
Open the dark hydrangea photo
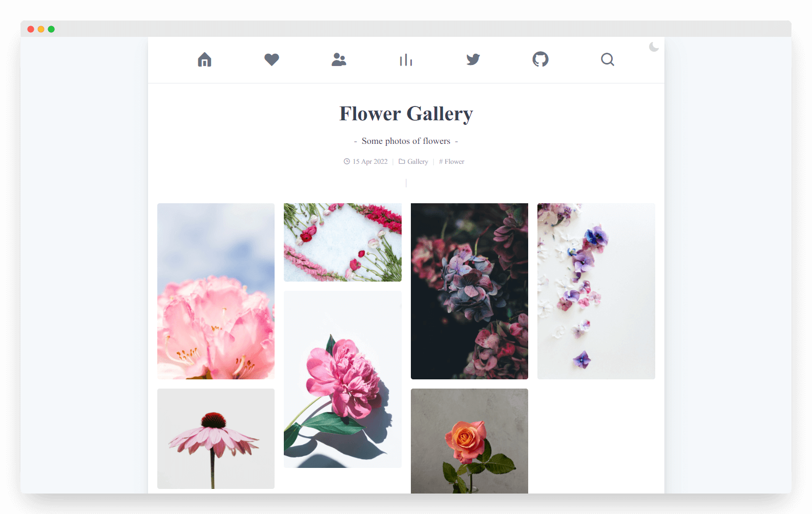coord(469,291)
